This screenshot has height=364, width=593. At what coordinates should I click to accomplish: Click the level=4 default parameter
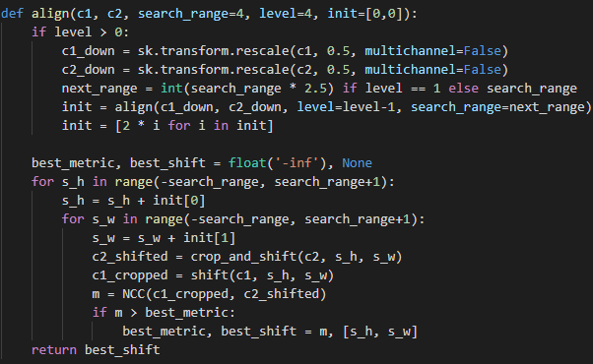coord(286,14)
